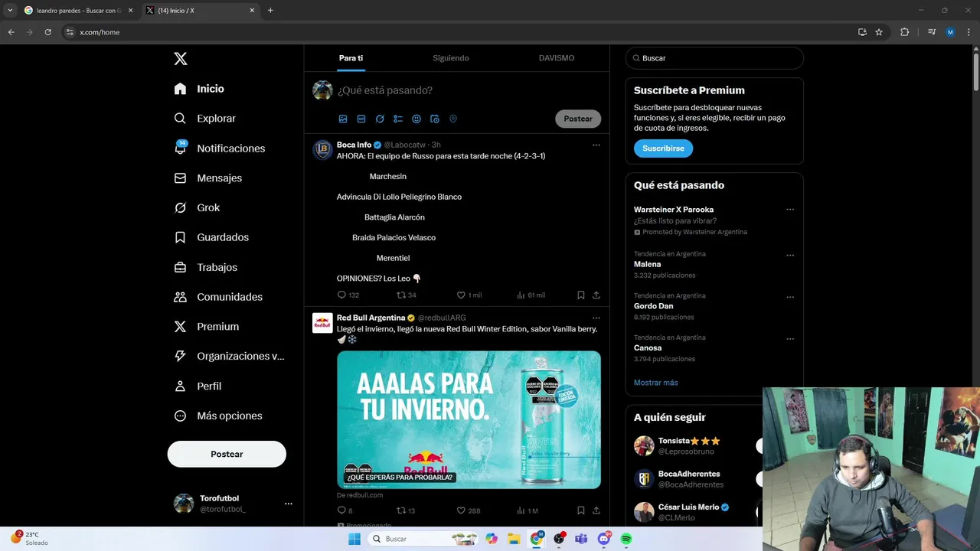Viewport: 980px width, 551px height.
Task: Open Red Bull Argentina profile name
Action: pos(371,318)
